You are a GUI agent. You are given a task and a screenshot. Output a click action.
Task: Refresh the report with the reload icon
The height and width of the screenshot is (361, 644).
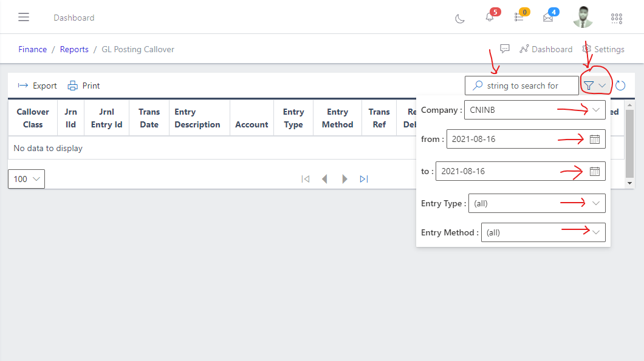(620, 85)
